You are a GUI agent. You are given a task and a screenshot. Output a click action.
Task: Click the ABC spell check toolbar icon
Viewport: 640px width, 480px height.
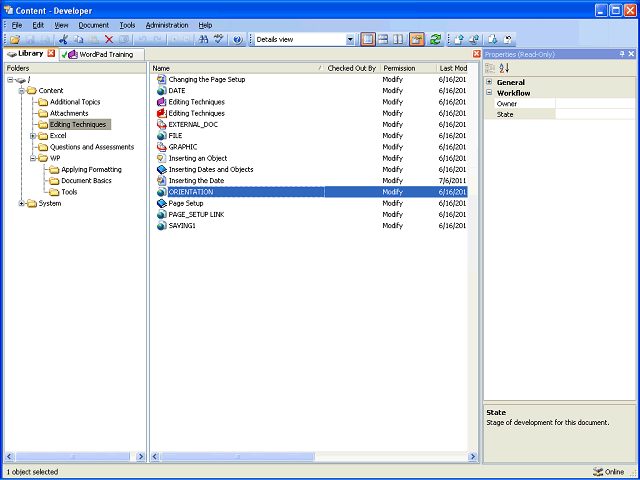[x=219, y=40]
